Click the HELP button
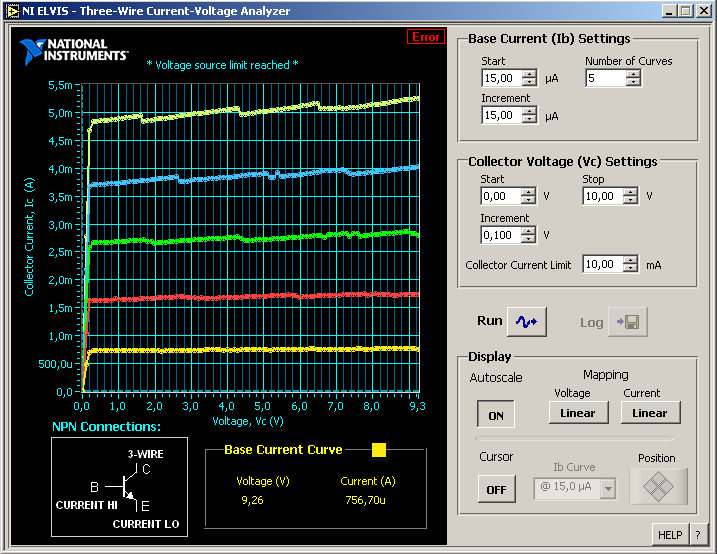The width and height of the screenshot is (717, 554). [x=670, y=535]
